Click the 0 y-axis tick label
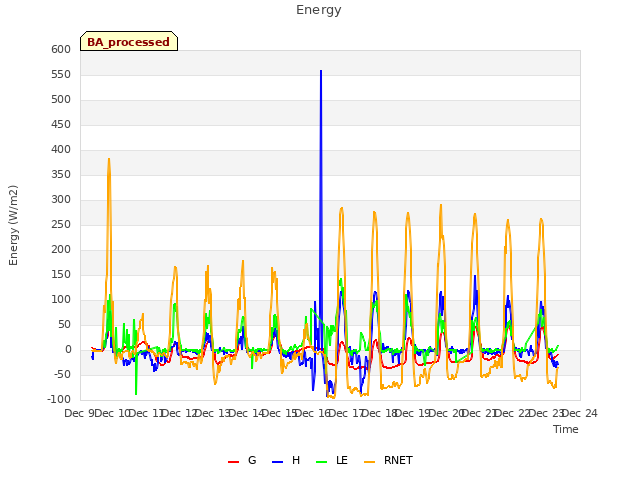Viewport: 640px width, 480px height. tap(68, 350)
